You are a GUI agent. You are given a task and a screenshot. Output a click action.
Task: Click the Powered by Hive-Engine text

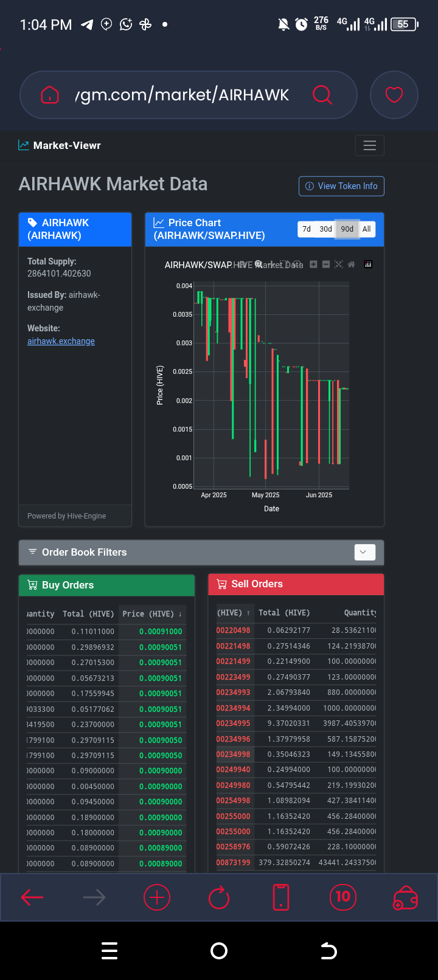tap(66, 516)
